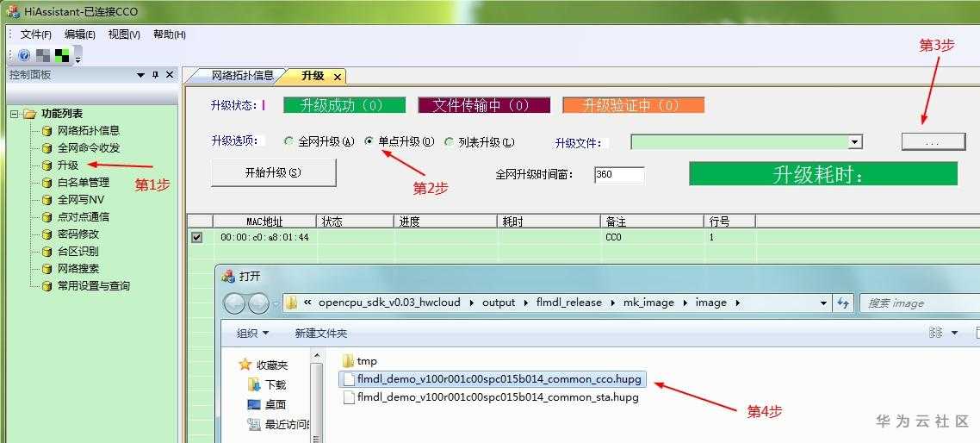Image resolution: width=980 pixels, height=443 pixels.
Task: Close the 控制面板 panel
Action: [x=170, y=75]
